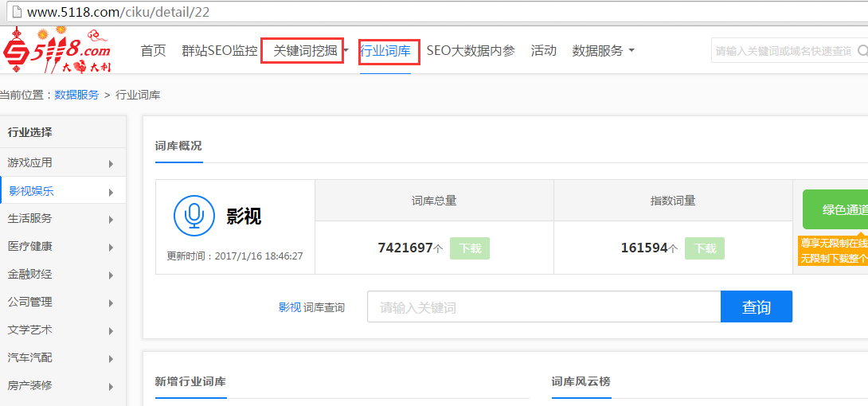The height and width of the screenshot is (406, 868).
Task: Click 数据服务 breadcrumb link
Action: 76,95
